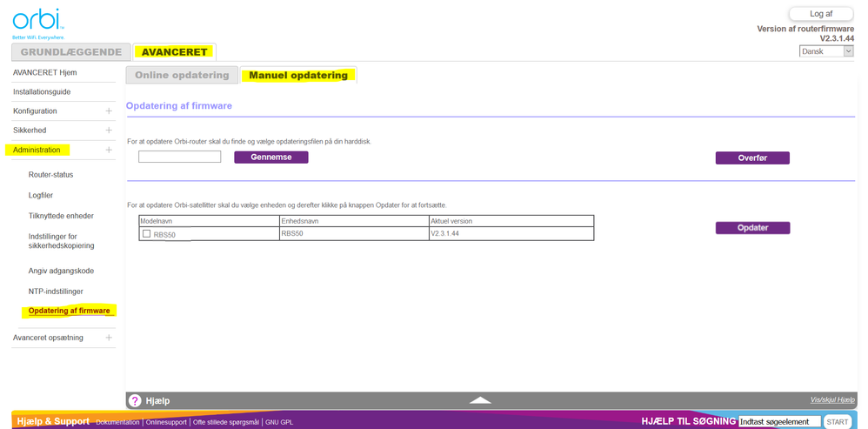
Task: Collapse the Administration menu section
Action: [x=109, y=151]
